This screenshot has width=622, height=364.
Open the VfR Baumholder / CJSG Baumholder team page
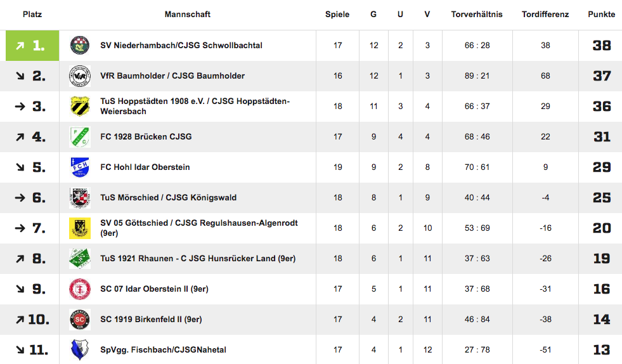point(172,76)
